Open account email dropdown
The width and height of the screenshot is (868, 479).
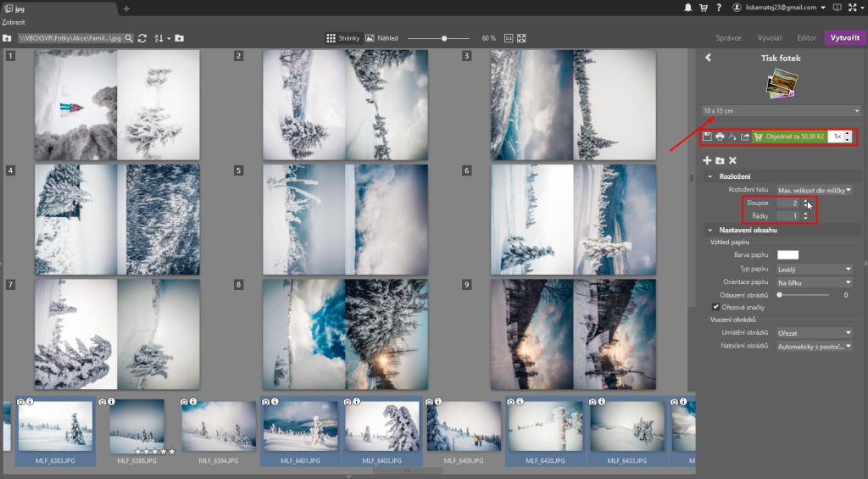(x=779, y=8)
